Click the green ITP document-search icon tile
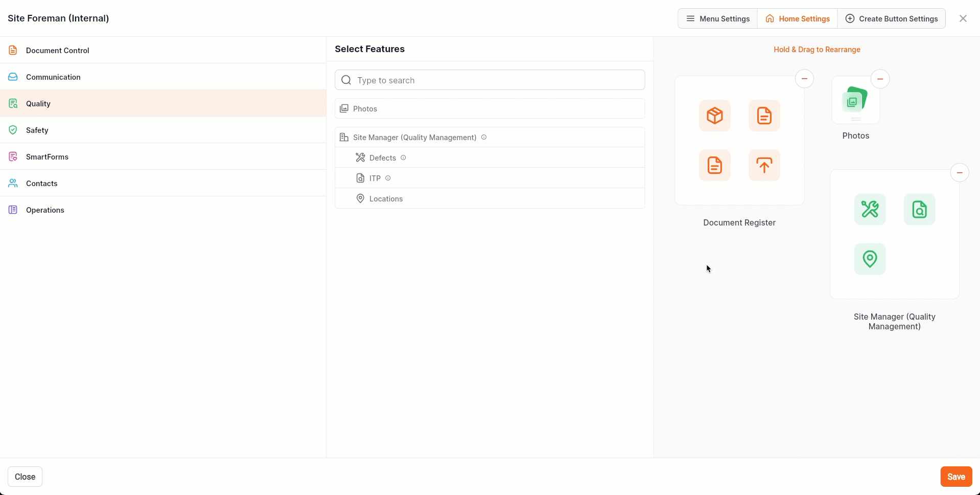 pyautogui.click(x=919, y=209)
